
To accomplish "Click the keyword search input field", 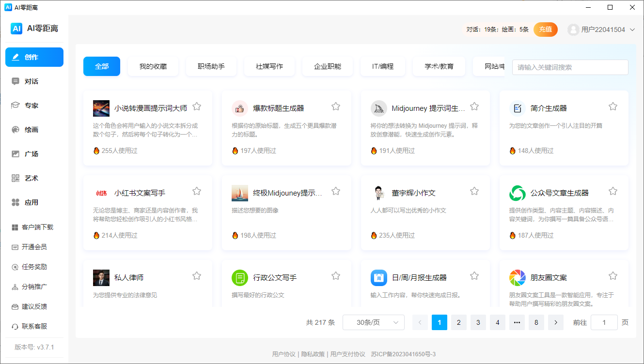I will [570, 67].
